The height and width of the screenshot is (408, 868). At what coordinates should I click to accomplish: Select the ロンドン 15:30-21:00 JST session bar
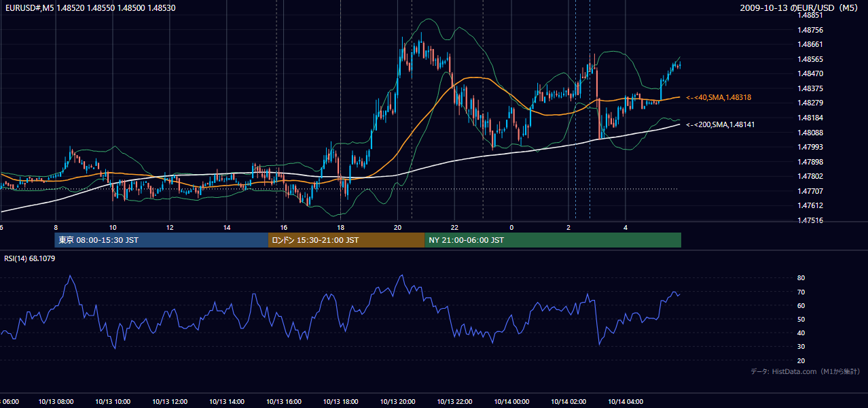[346, 240]
